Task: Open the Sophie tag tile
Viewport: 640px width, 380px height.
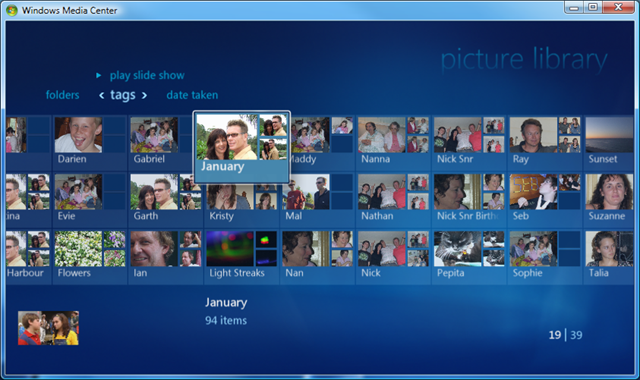Action: click(x=545, y=257)
